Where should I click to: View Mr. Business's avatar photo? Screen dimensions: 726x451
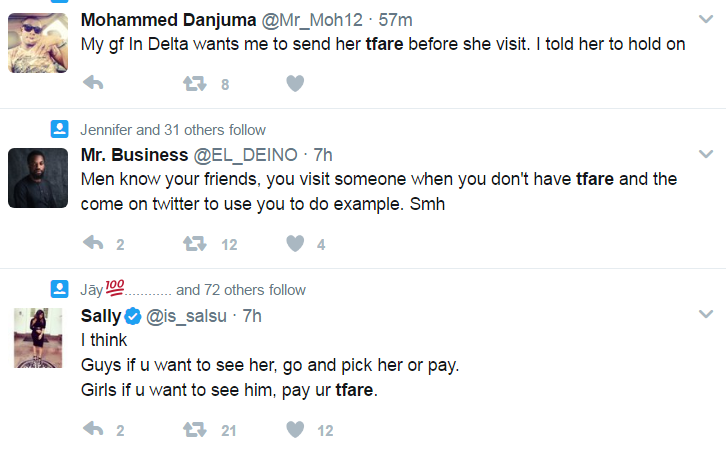(x=38, y=177)
